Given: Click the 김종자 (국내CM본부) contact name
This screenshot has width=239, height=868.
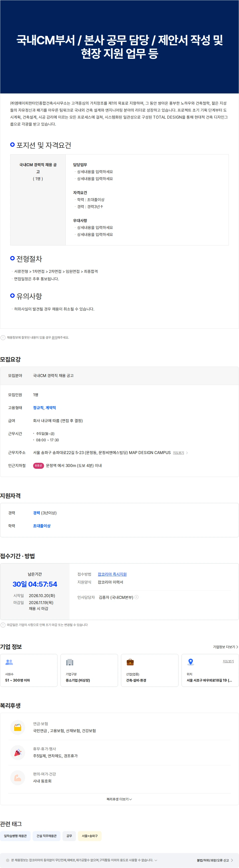Looking at the screenshot, I should tap(116, 597).
